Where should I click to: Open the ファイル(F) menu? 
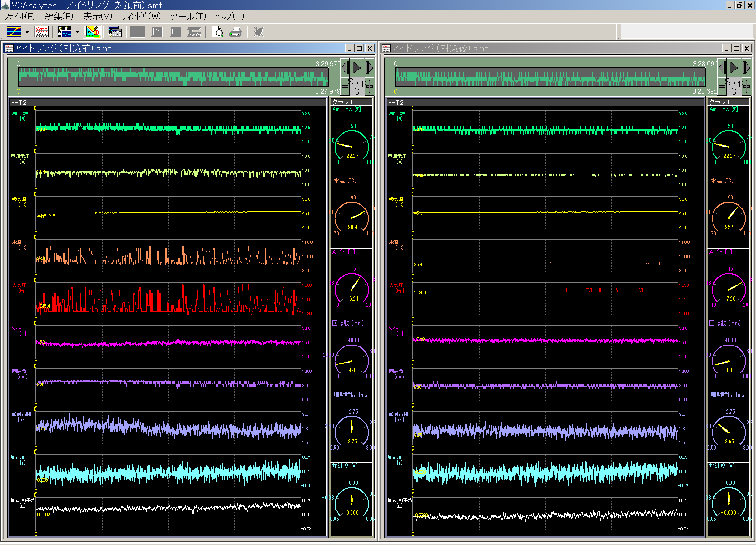point(19,17)
